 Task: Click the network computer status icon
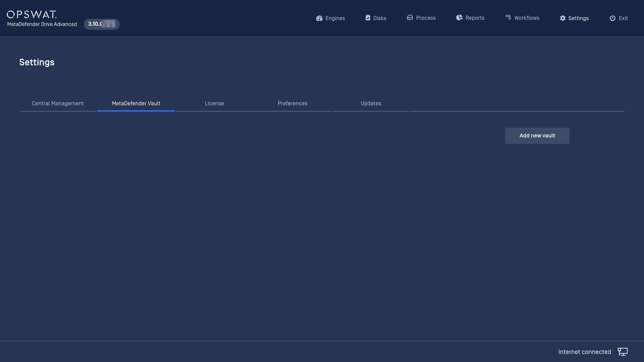click(x=623, y=352)
